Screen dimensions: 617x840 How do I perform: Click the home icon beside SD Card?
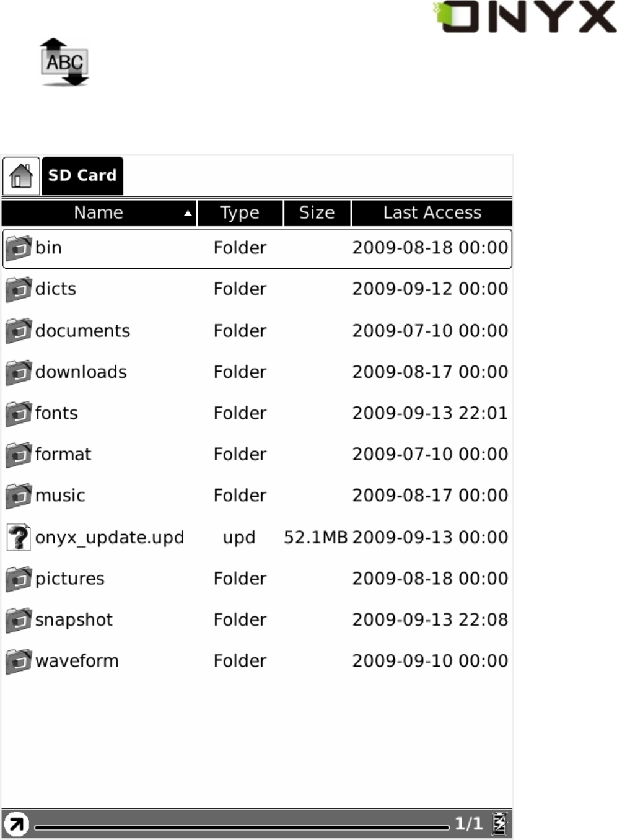click(x=21, y=176)
